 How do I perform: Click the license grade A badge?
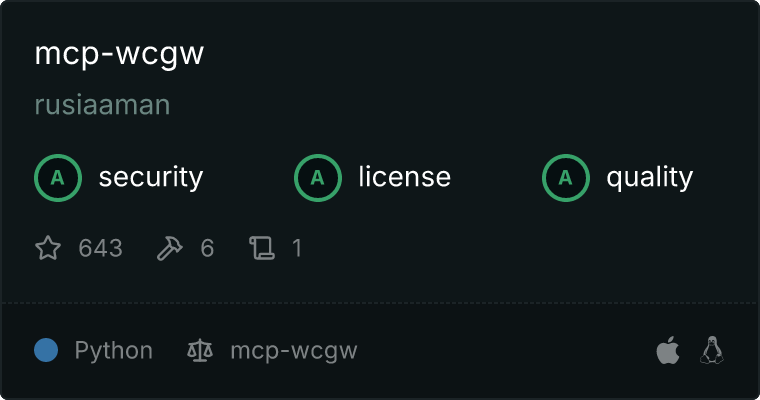pyautogui.click(x=317, y=178)
